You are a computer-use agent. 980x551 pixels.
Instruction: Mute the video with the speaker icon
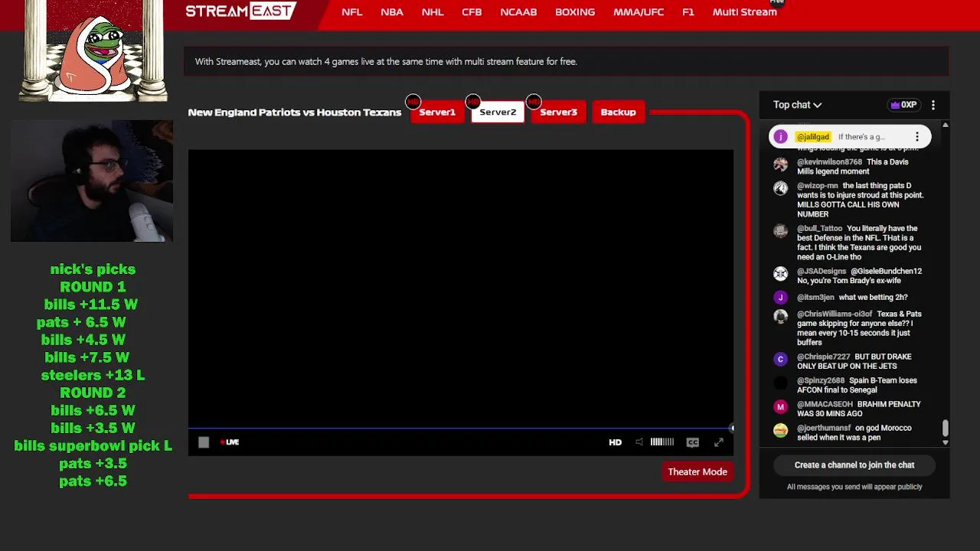tap(639, 442)
